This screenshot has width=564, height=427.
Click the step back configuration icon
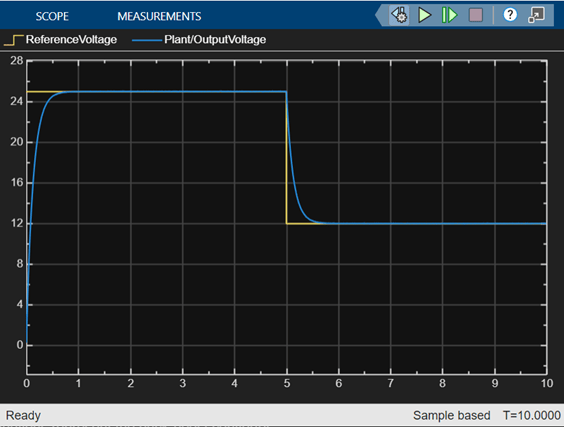[399, 15]
